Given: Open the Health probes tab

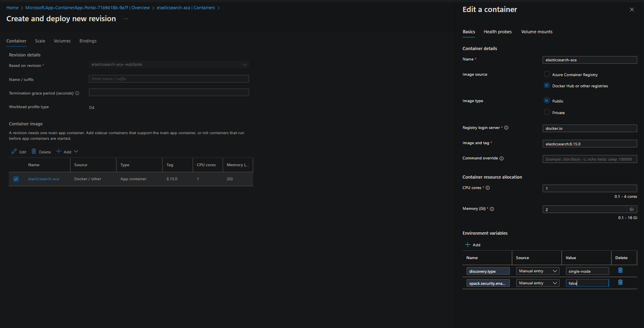Looking at the screenshot, I should 497,32.
